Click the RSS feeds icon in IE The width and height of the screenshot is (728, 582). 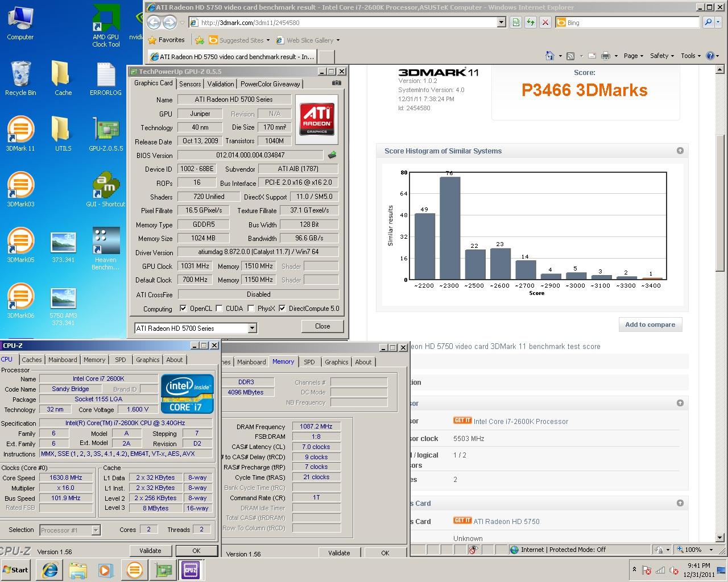click(x=570, y=56)
